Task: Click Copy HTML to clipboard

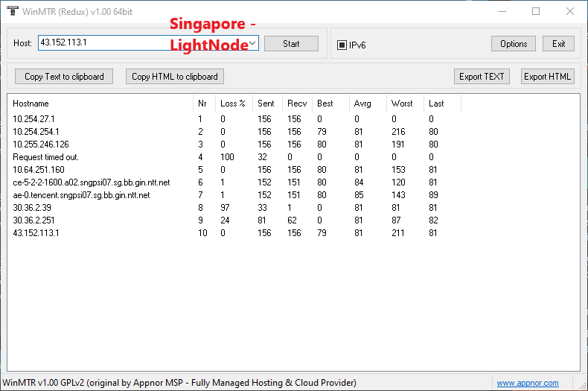Action: (175, 77)
